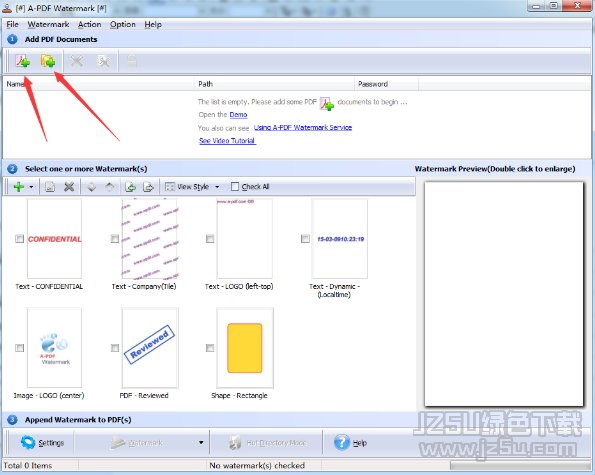Click the 'No watermark(s) checked' status text
The height and width of the screenshot is (475, 595).
(x=257, y=466)
